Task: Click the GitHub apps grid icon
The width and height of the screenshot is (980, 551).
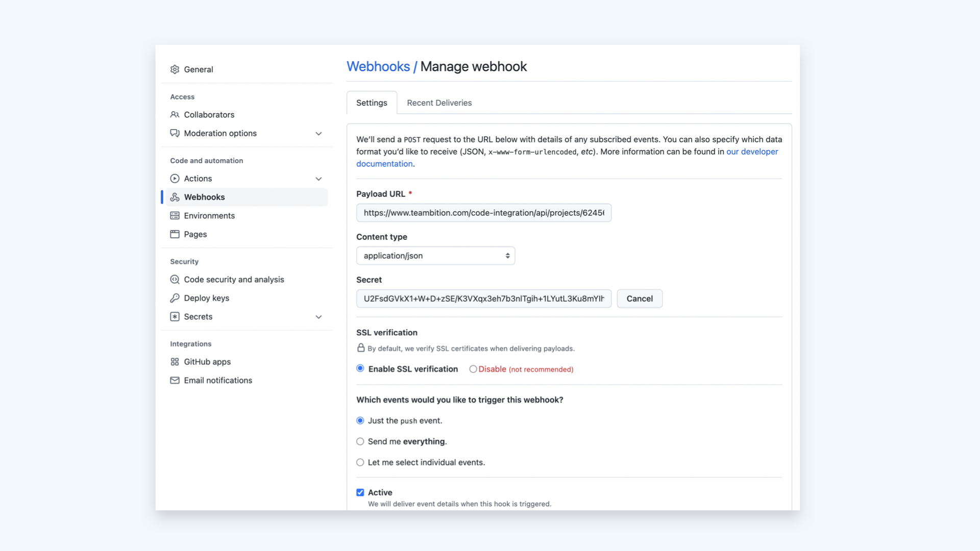Action: [x=175, y=362]
